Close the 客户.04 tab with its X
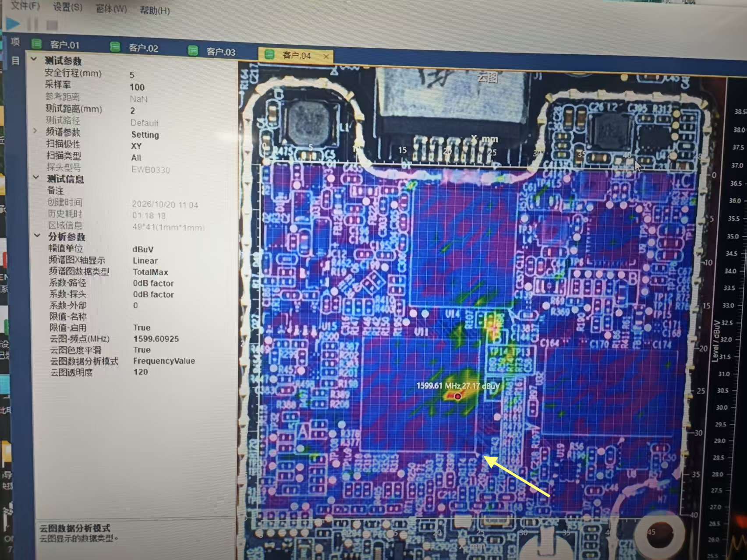The width and height of the screenshot is (747, 560). point(326,56)
